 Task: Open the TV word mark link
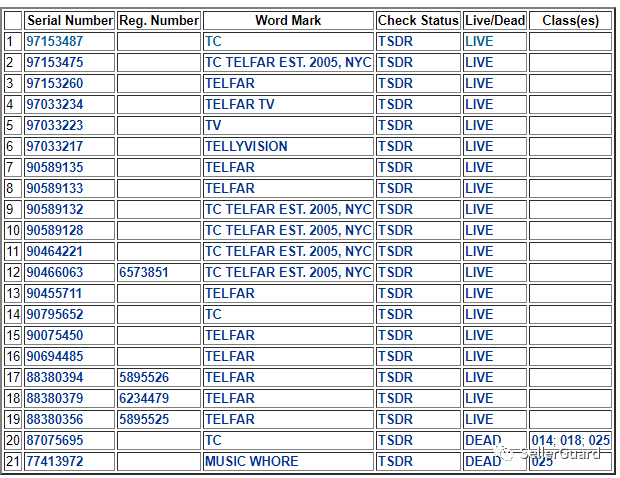(213, 125)
